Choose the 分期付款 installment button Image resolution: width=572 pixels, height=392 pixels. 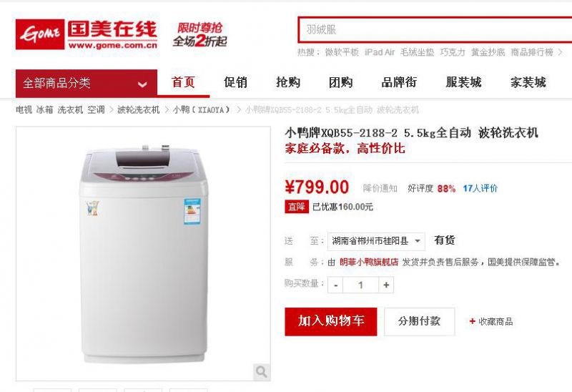420,321
